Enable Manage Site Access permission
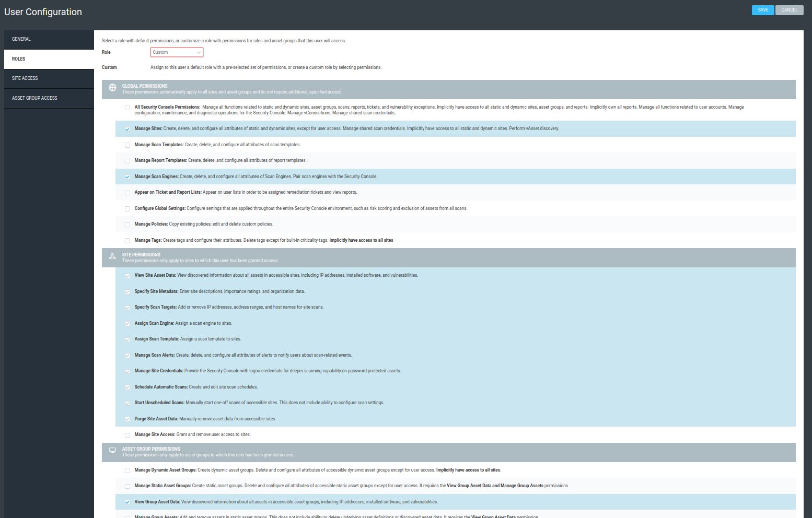 point(127,434)
